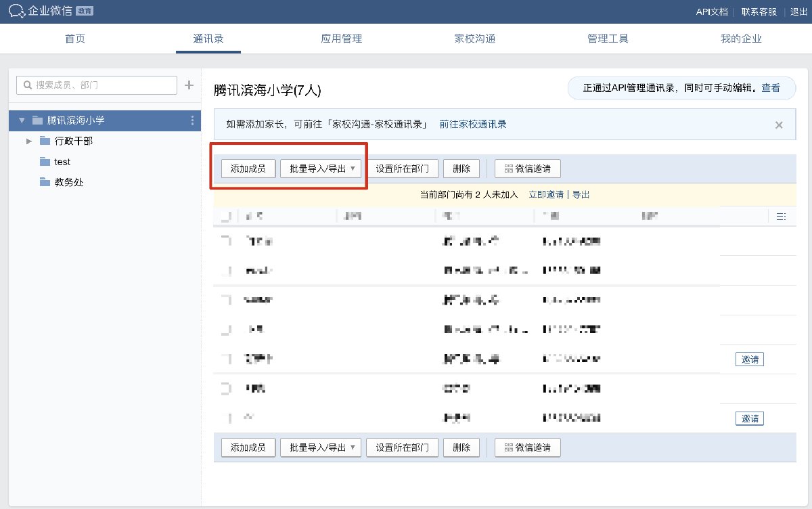Screen dimensions: 812x509
Task: Tick the select-all checkbox in table header
Action: click(x=225, y=217)
